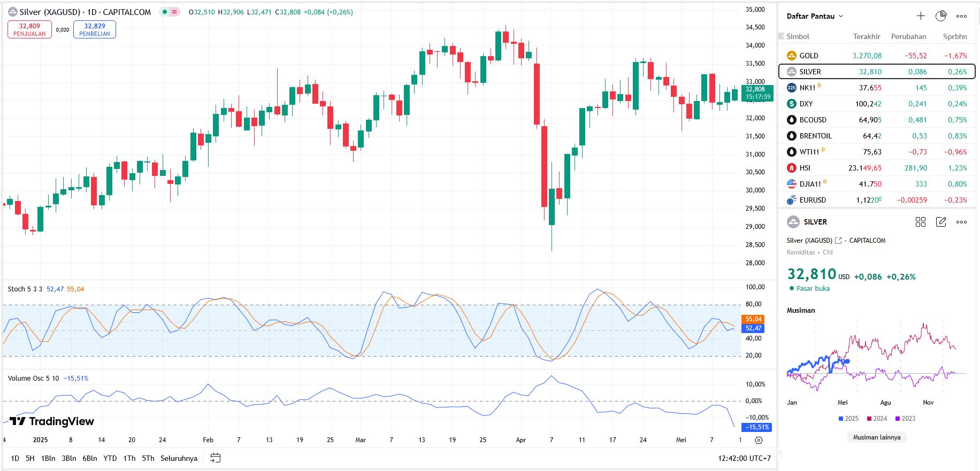Click the blue PEMBELIAN price box
Image resolution: width=980 pixels, height=471 pixels.
95,29
